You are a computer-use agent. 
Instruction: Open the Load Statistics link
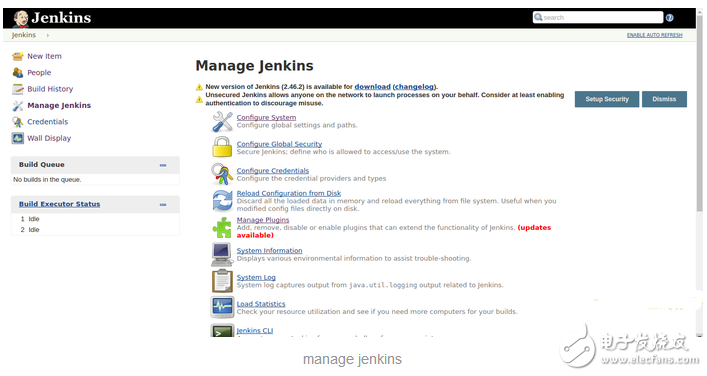(x=261, y=304)
